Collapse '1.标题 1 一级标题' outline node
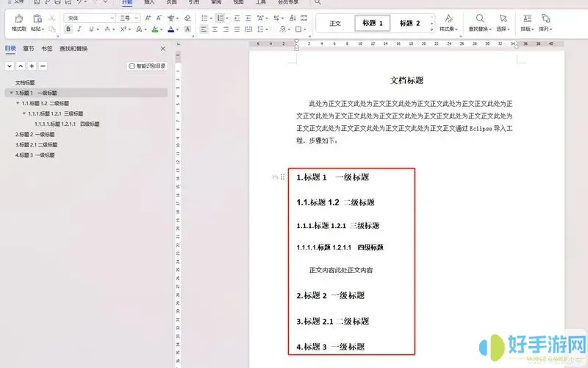Screen dimensions: 588x368 (x=11, y=93)
